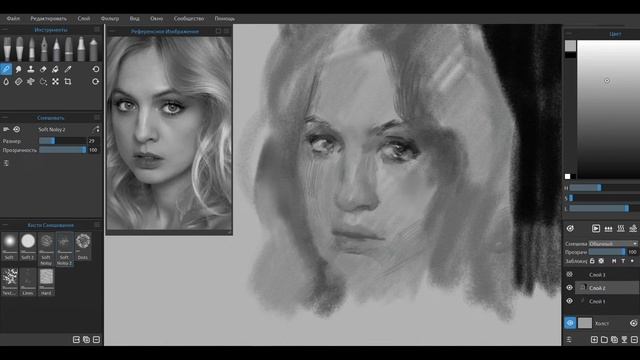
Task: Expand the blend brushes panel options corner
Action: pos(97,225)
